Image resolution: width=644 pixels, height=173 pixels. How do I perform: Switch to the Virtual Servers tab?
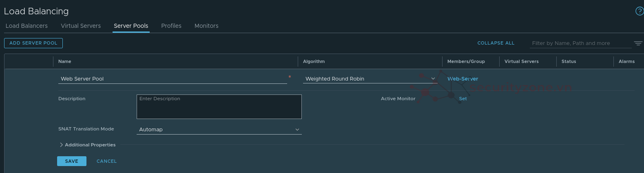click(x=81, y=26)
